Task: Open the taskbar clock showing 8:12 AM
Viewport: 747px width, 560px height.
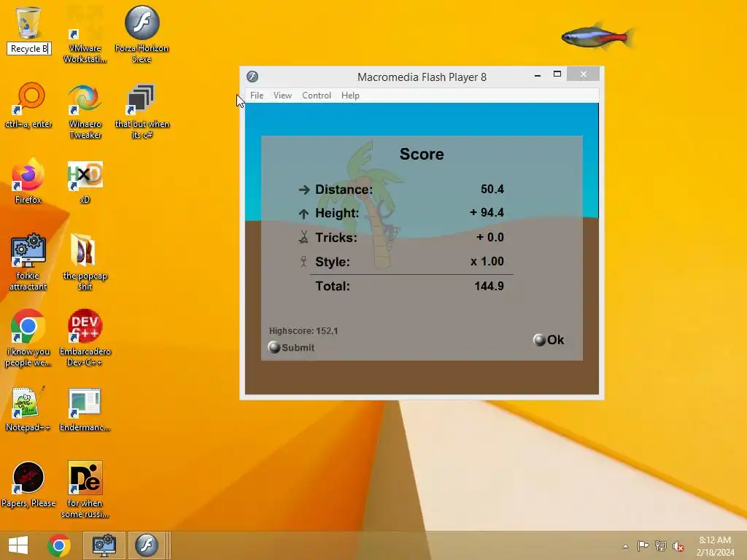Action: (x=715, y=545)
